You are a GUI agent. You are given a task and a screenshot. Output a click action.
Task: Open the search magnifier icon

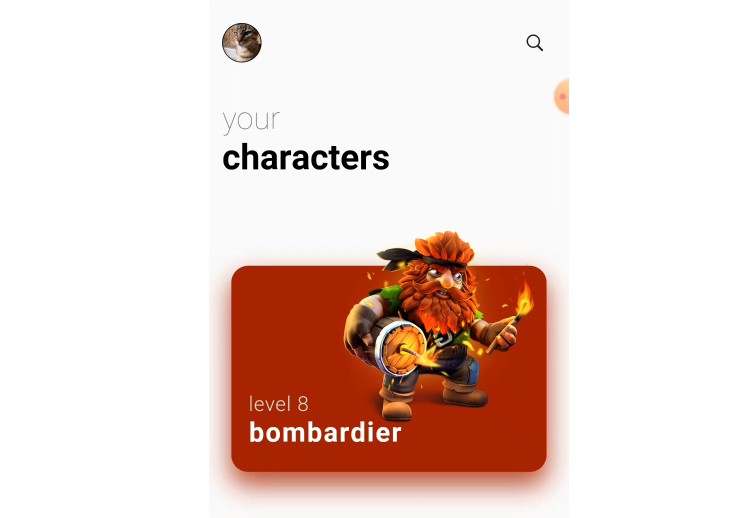click(535, 43)
